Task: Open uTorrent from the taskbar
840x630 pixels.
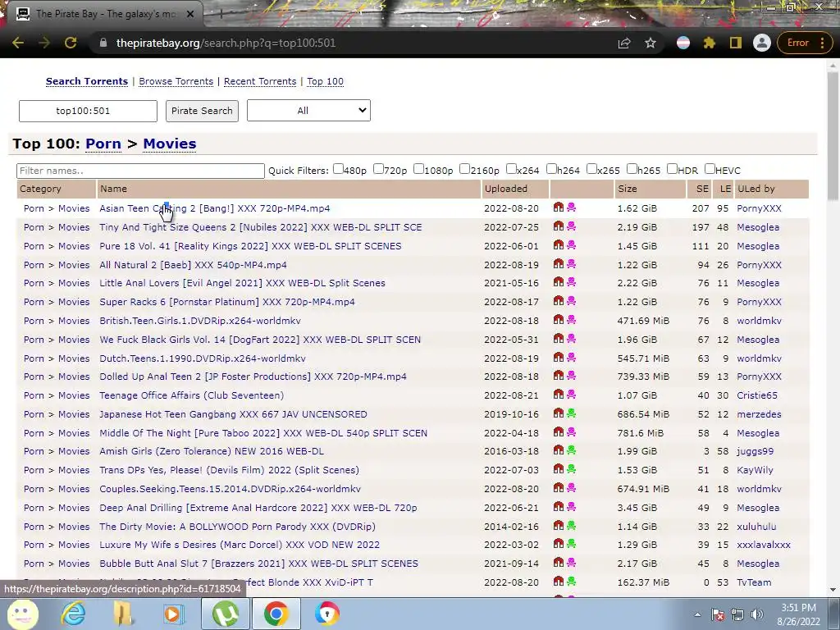Action: click(x=226, y=614)
